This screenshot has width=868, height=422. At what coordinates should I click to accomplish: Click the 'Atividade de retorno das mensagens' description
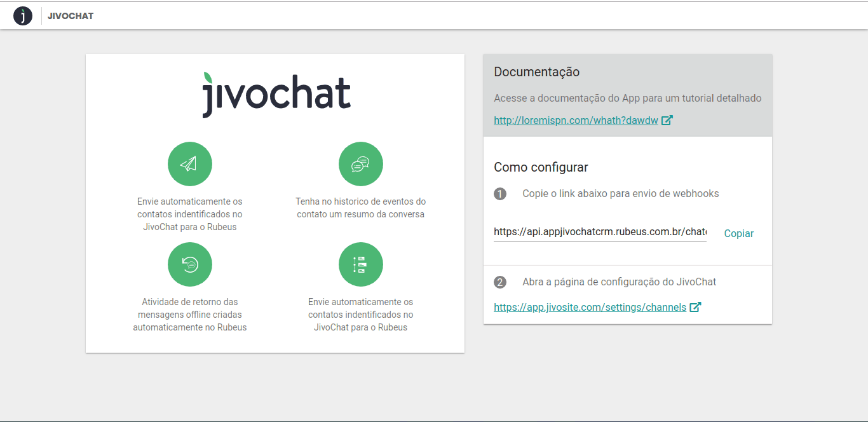[x=189, y=315]
